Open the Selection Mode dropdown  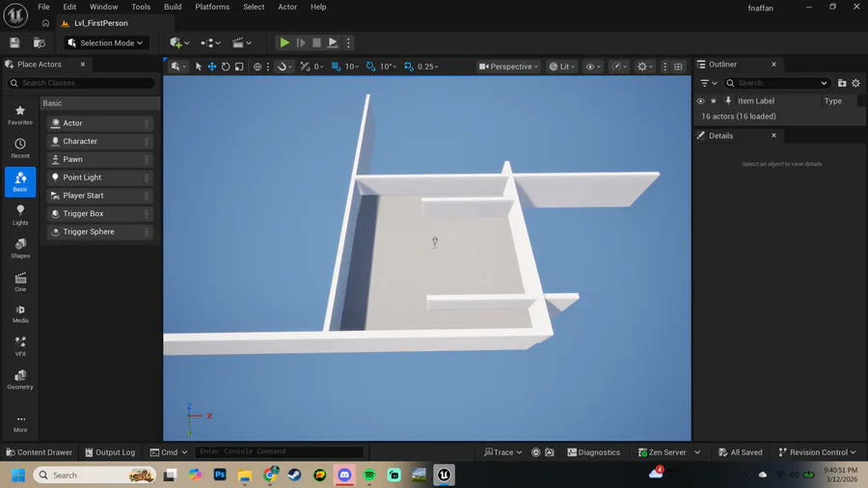coord(105,42)
